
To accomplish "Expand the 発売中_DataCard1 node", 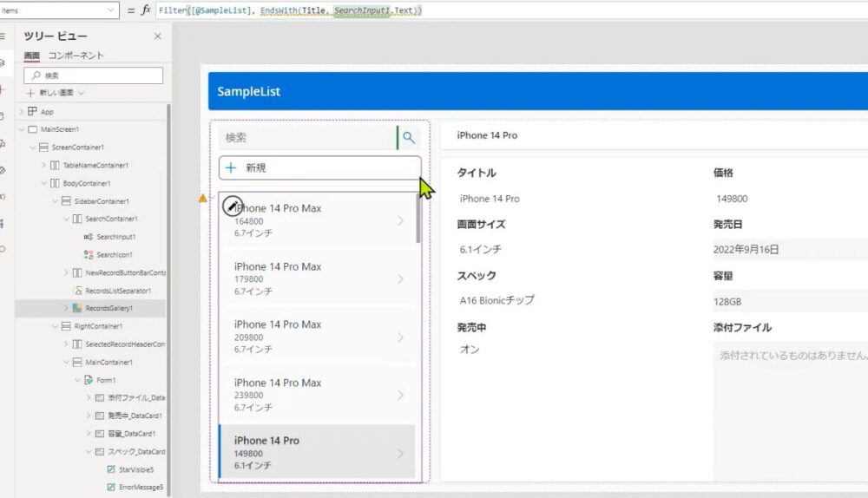I will click(x=89, y=416).
